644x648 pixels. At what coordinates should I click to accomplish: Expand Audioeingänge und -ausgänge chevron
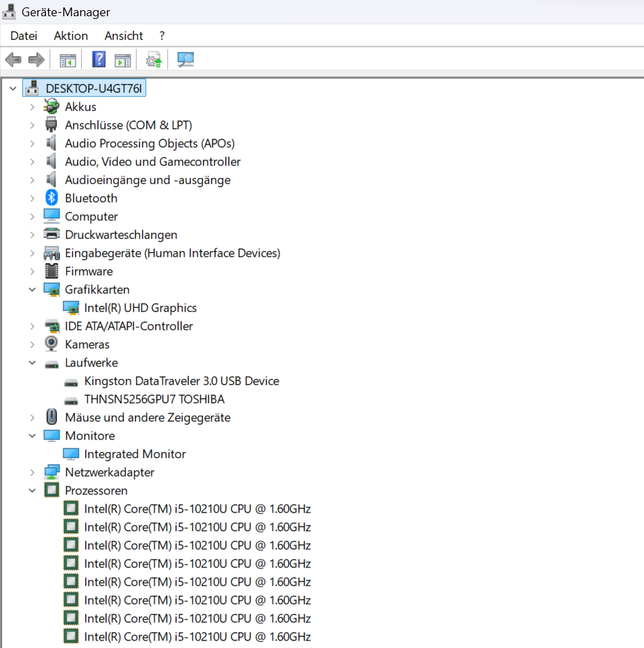tap(32, 180)
